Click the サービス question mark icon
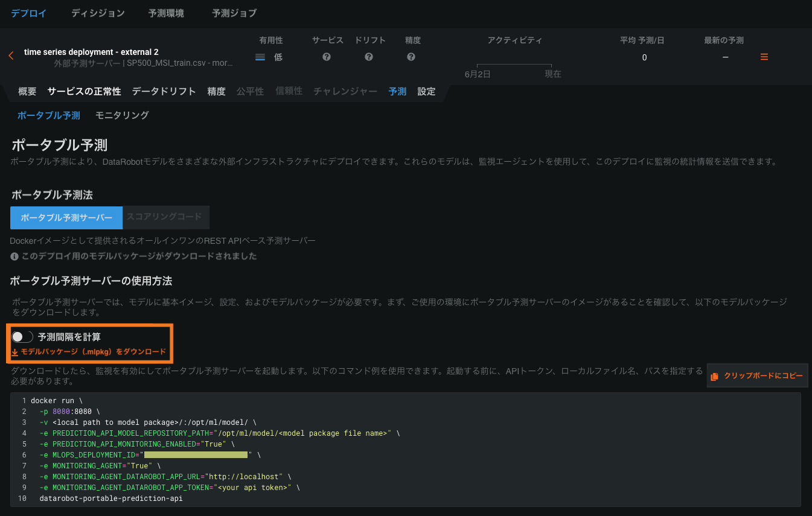Screen dimensions: 812x516 coord(327,57)
